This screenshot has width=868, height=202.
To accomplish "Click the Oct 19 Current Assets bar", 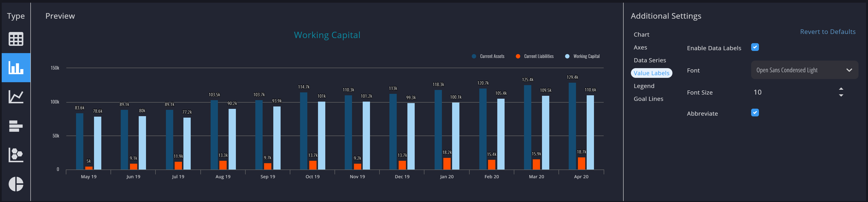I will (304, 131).
